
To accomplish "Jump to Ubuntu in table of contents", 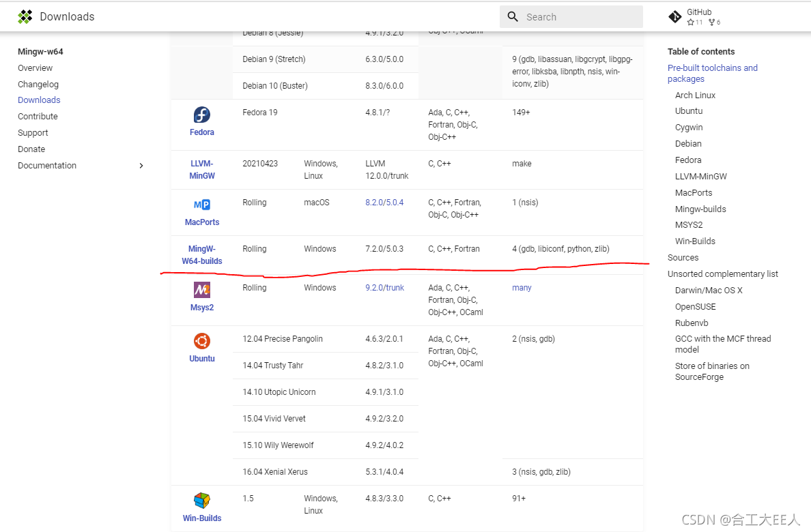I will 688,110.
